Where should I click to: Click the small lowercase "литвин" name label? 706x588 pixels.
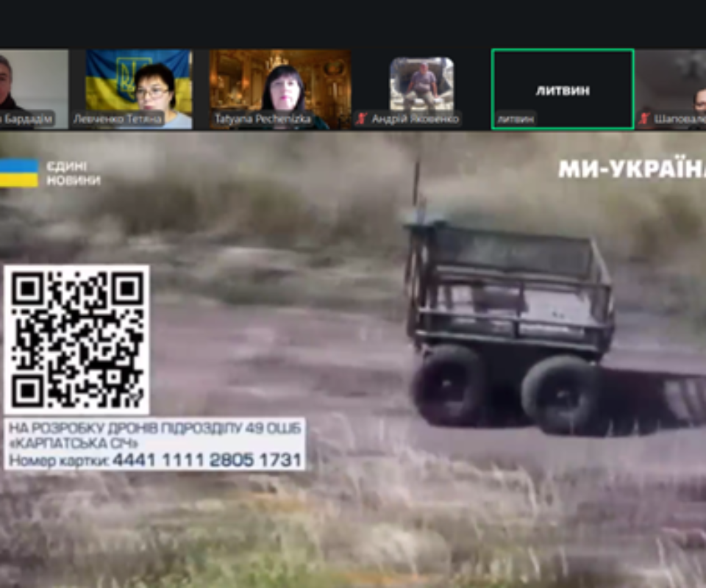[x=516, y=119]
